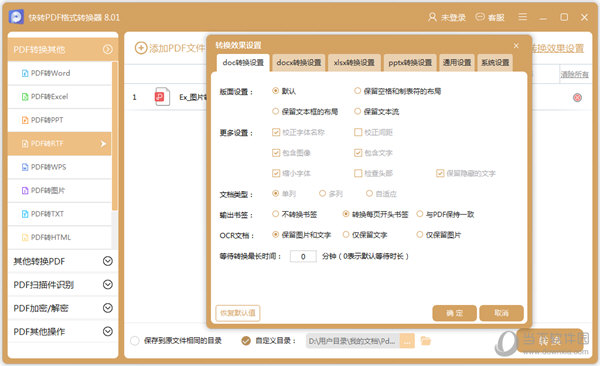Expand the PDF加密/解密 section

coord(62,308)
